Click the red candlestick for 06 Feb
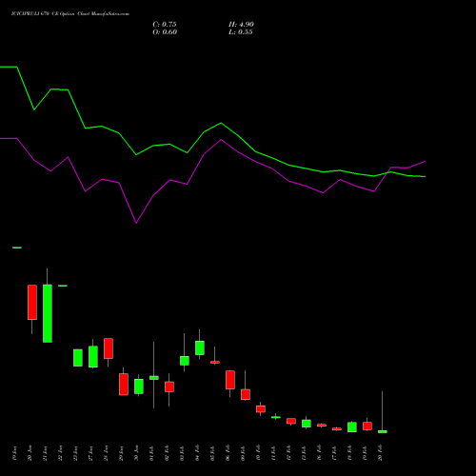Viewport: 476px width, 476px height. pyautogui.click(x=230, y=380)
